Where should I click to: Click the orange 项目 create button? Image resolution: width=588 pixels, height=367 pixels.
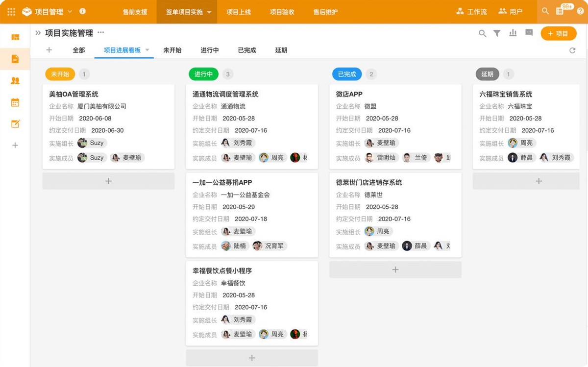(558, 33)
